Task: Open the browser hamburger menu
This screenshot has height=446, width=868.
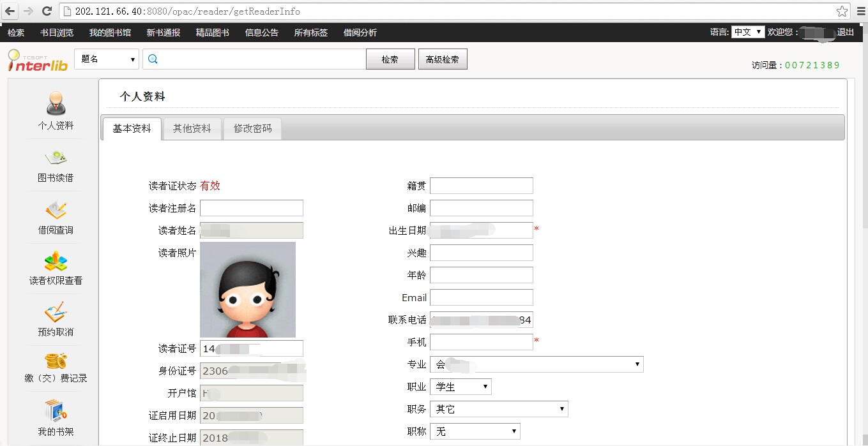Action: [860, 11]
